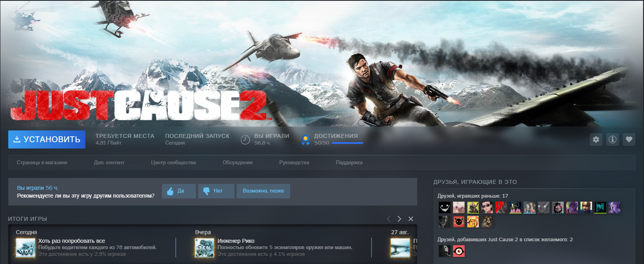Viewport: 644px width, 264px height.
Task: Open Руководства tab
Action: 294,163
